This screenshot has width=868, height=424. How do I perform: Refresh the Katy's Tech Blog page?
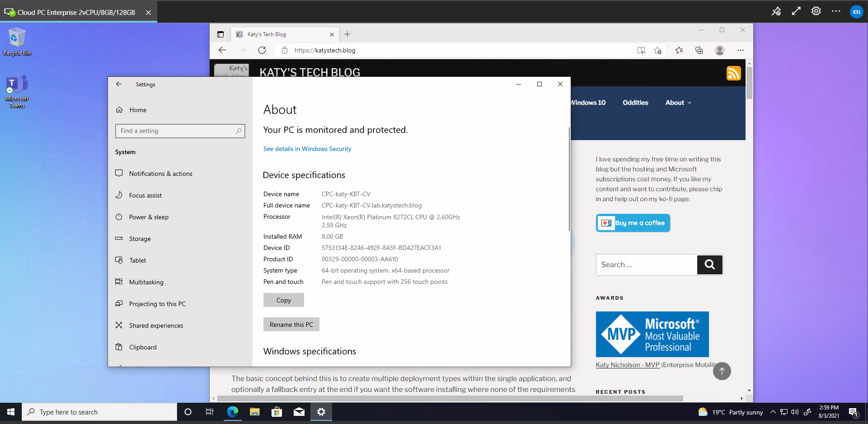(262, 50)
